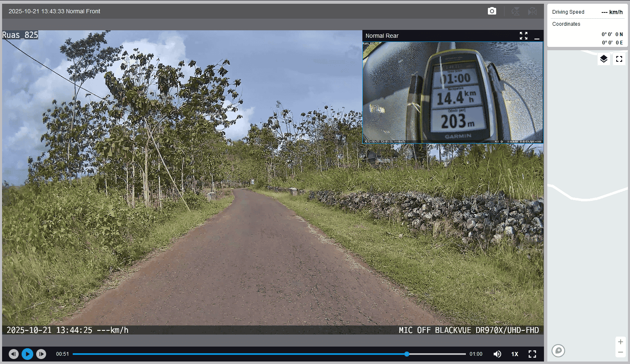Click the playback progress slider handle

[407, 354]
